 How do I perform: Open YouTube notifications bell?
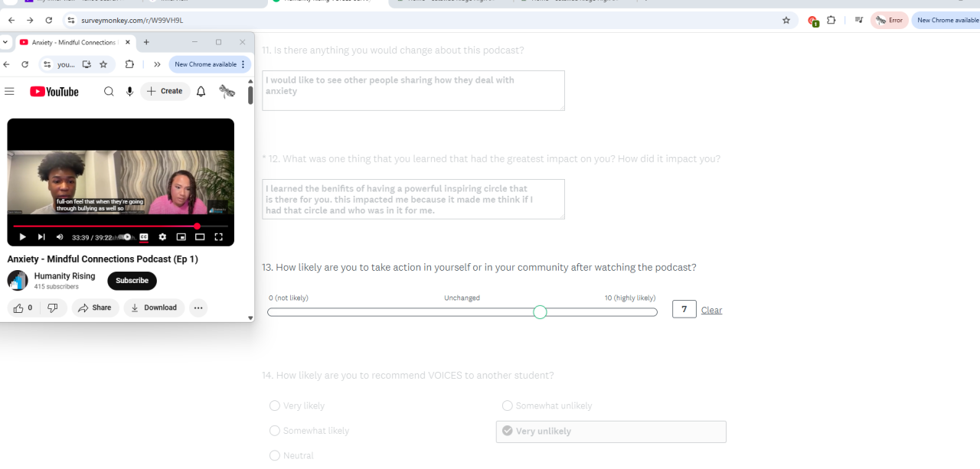click(201, 92)
